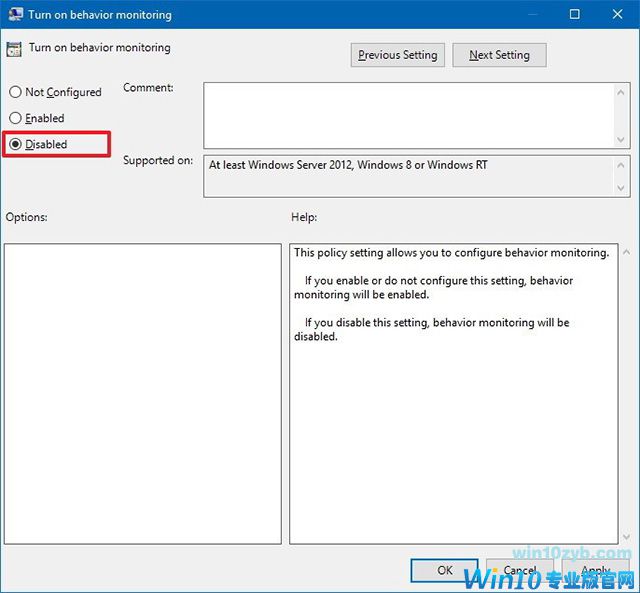Maximize the behavior monitoring window
The width and height of the screenshot is (640, 593).
[574, 14]
